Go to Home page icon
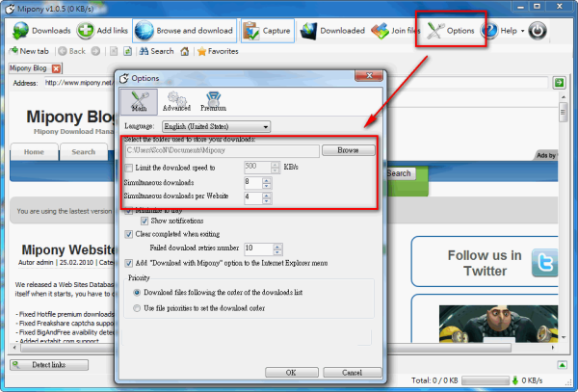The height and width of the screenshot is (392, 578). tap(185, 51)
